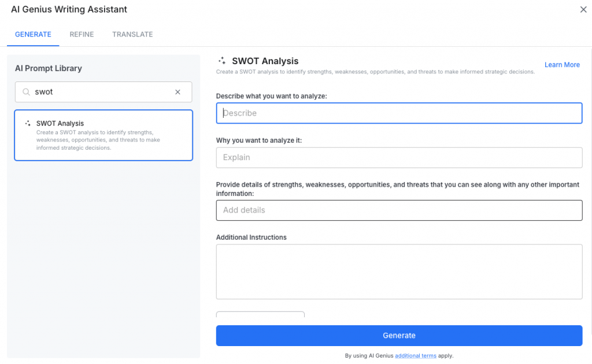Switch to the REFINE tab
Image resolution: width=592 pixels, height=364 pixels.
coord(82,34)
